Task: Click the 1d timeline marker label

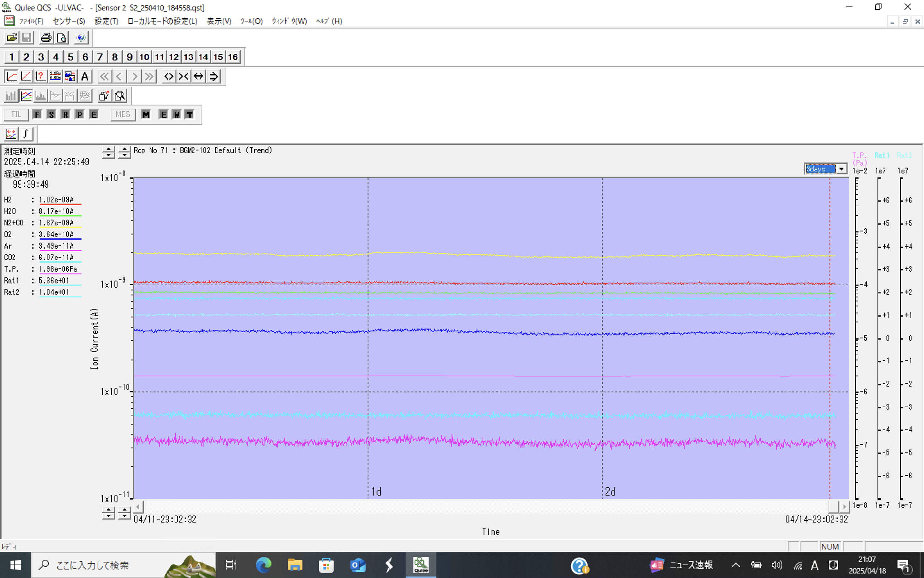Action: tap(376, 492)
